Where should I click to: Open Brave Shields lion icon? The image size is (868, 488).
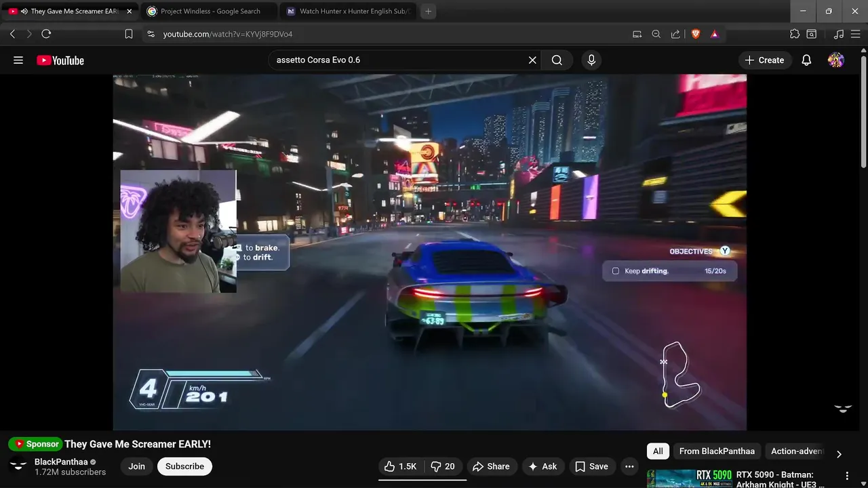695,34
